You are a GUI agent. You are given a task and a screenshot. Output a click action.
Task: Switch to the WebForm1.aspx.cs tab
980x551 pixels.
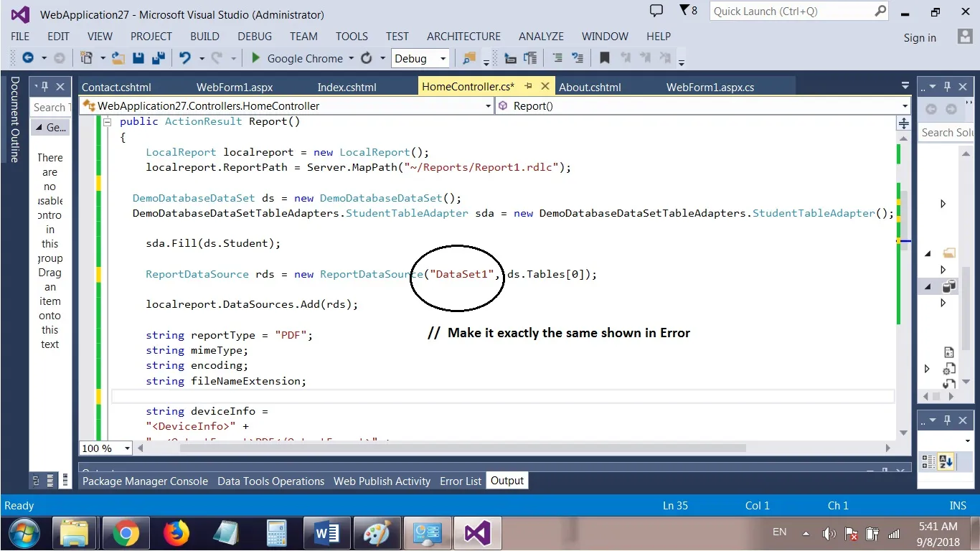tap(710, 87)
